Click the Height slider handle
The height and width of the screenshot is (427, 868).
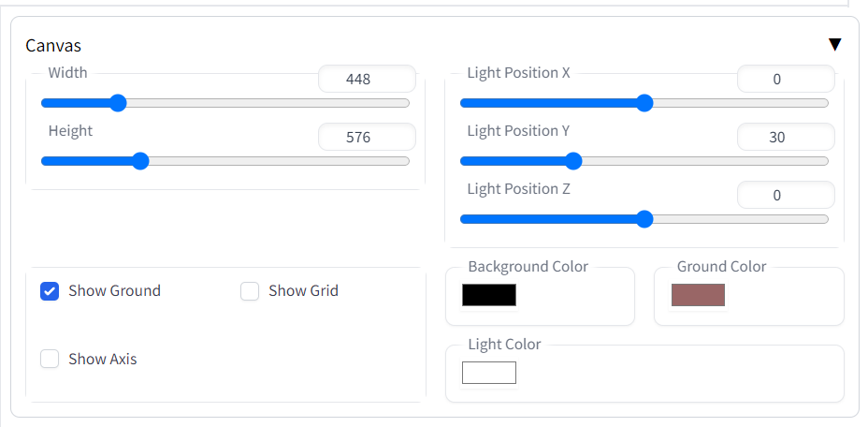(141, 161)
